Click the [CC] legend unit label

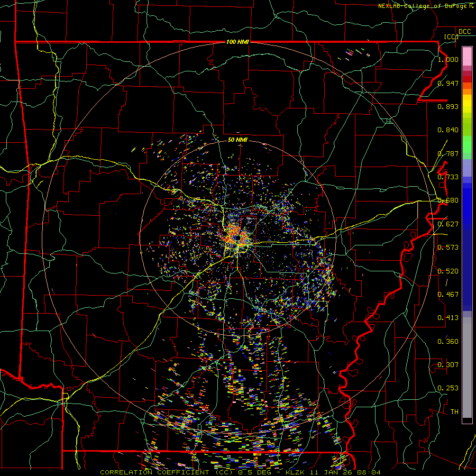[x=451, y=36]
